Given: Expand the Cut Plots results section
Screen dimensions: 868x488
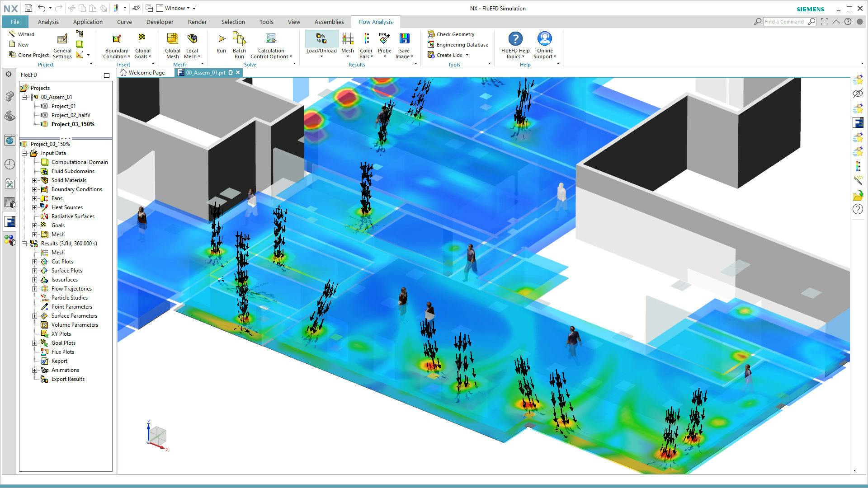Looking at the screenshot, I should coord(34,261).
